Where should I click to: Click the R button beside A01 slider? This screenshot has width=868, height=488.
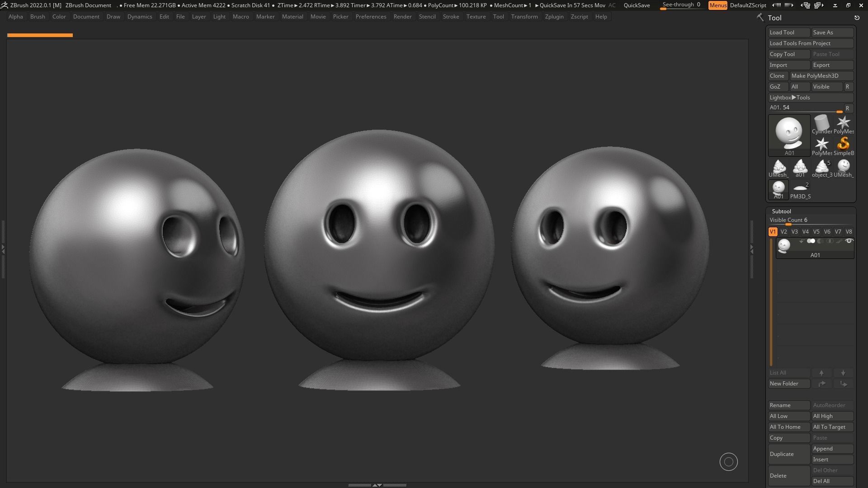tap(848, 108)
